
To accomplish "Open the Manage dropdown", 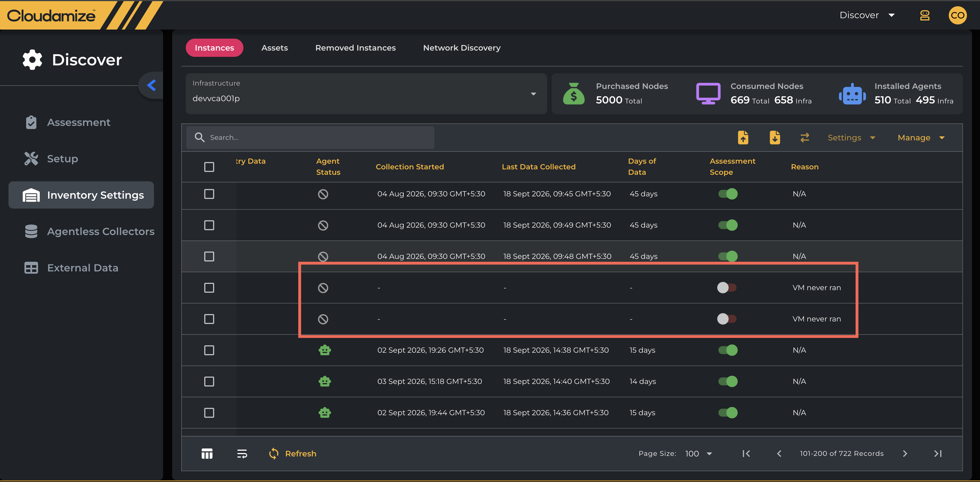I will pyautogui.click(x=921, y=138).
